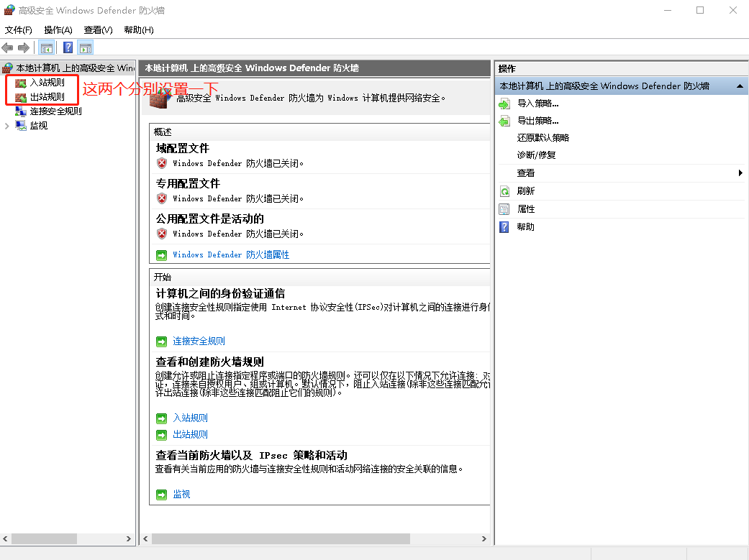Click the 导入策略 icon in the actions pane

pos(504,104)
